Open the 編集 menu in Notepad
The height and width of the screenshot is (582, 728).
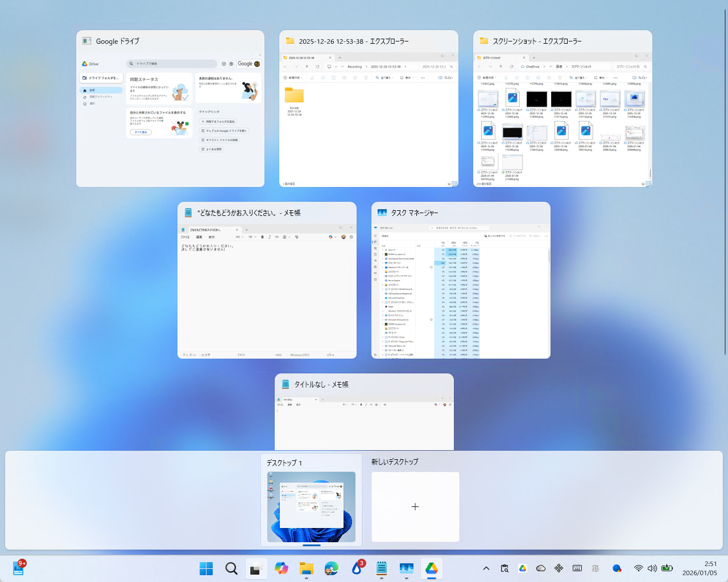click(x=200, y=237)
